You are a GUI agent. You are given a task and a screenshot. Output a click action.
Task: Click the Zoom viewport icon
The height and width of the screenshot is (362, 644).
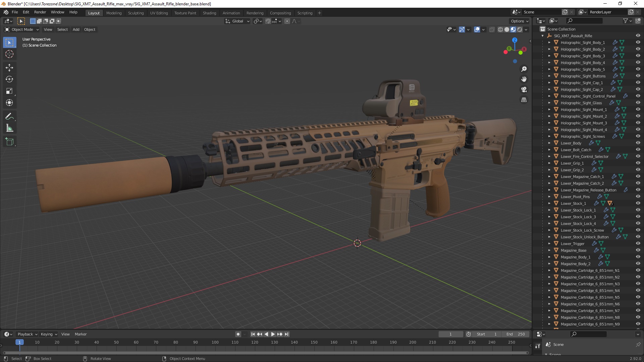524,69
